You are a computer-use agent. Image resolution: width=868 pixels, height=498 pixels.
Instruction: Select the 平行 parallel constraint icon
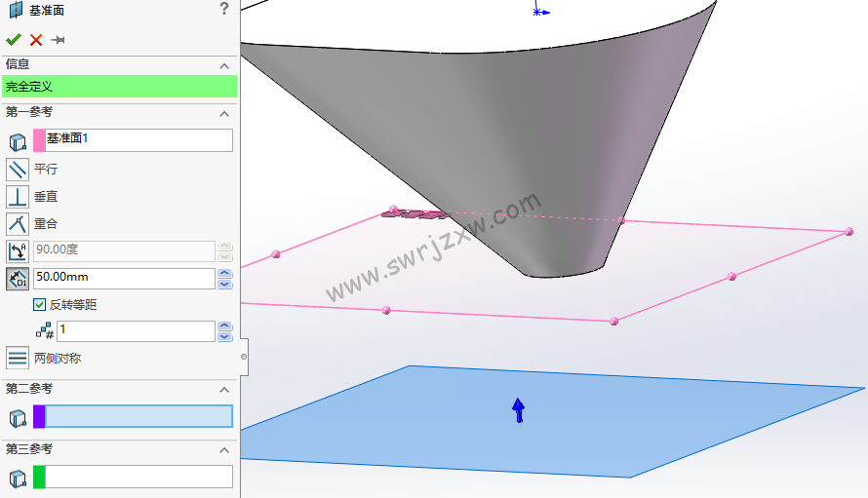click(18, 170)
